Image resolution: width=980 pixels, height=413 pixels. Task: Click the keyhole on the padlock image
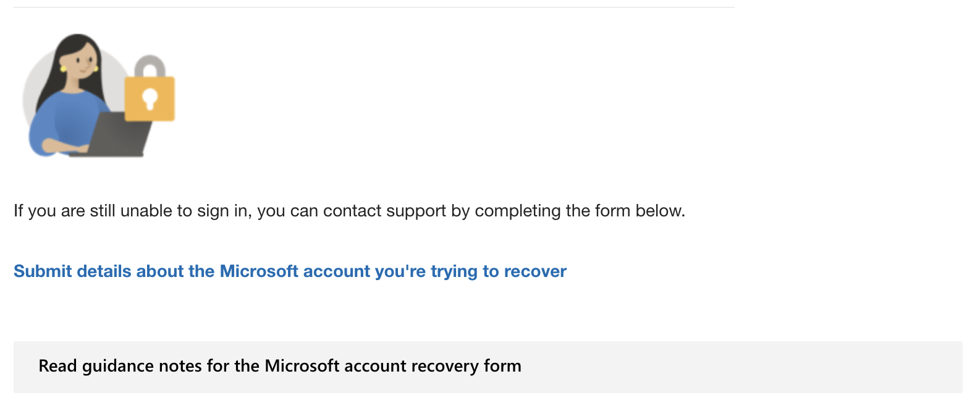point(150,98)
